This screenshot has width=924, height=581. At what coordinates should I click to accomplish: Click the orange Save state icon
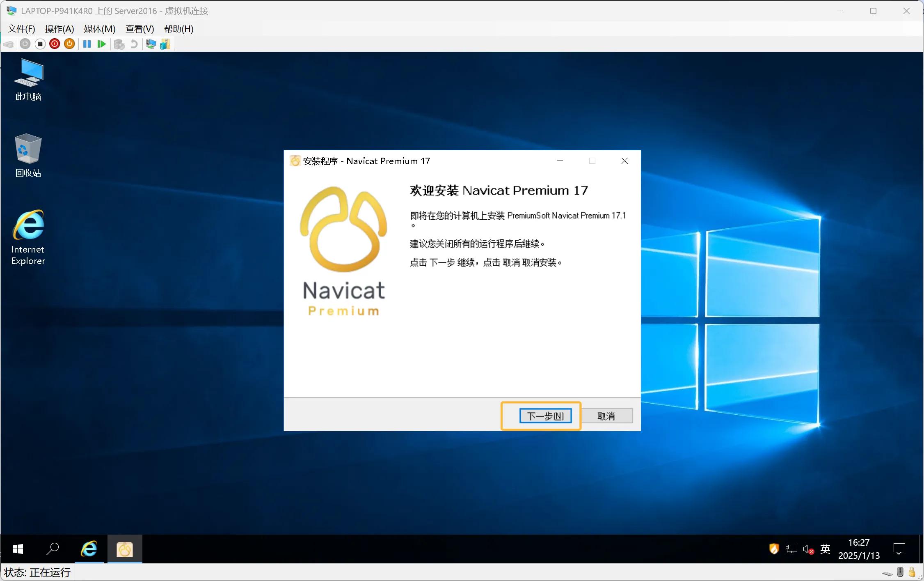[x=69, y=44]
